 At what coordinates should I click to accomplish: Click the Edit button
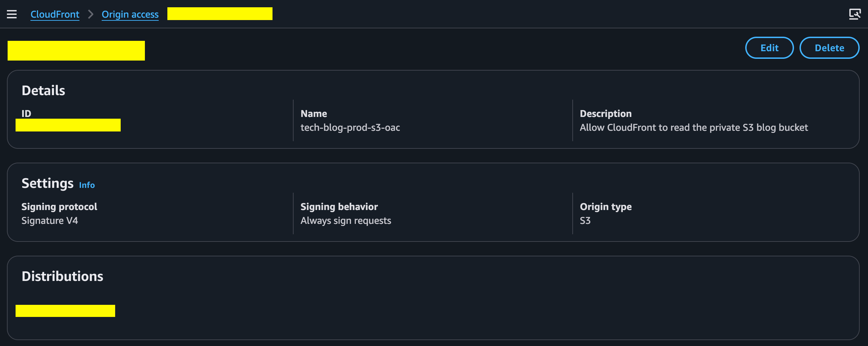click(769, 48)
